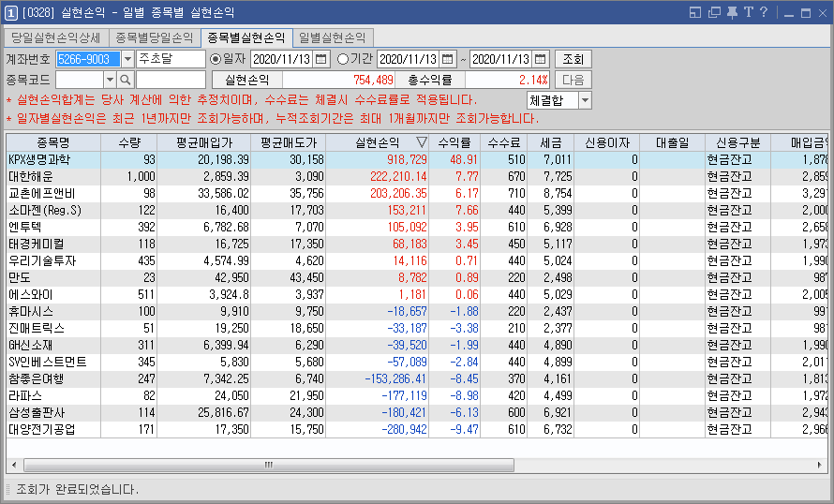Switch to 일별실현손익 tab
This screenshot has width=834, height=504.
(x=333, y=37)
